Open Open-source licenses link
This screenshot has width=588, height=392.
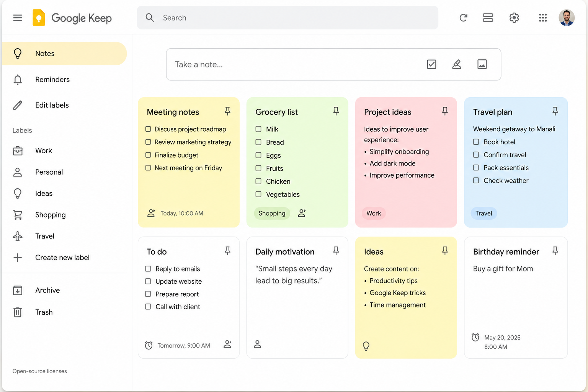40,371
